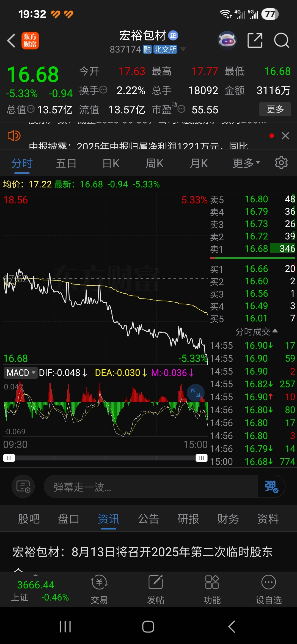Tap the 买1 16.66 order row
The height and width of the screenshot is (644, 297).
pyautogui.click(x=252, y=269)
